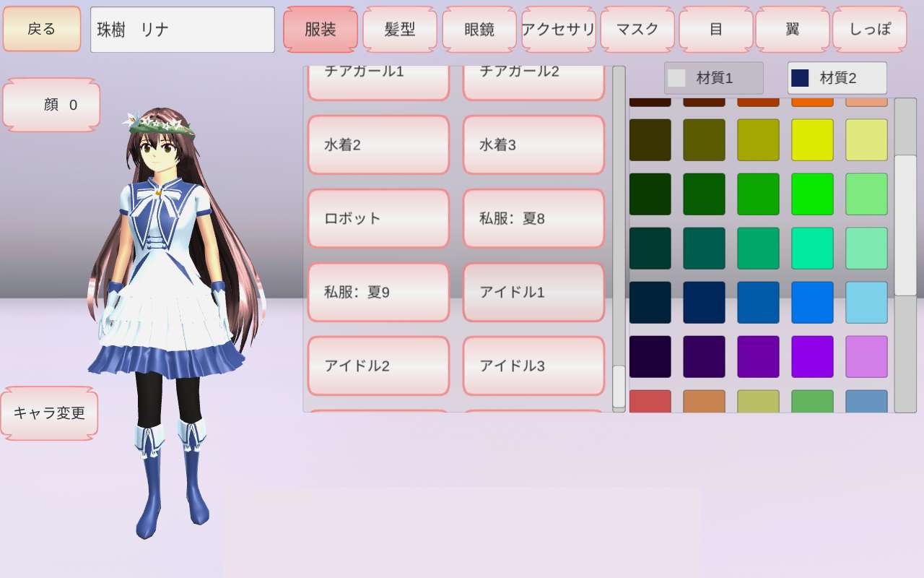
Task: Switch to the 目 eyes tab
Action: coord(716,29)
